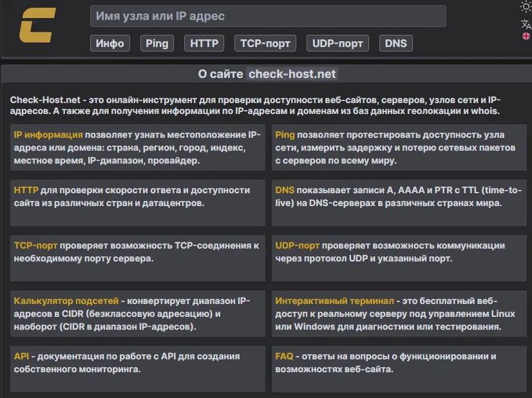Open the TCP-порт description link
This screenshot has height=398, width=532.
click(x=36, y=245)
